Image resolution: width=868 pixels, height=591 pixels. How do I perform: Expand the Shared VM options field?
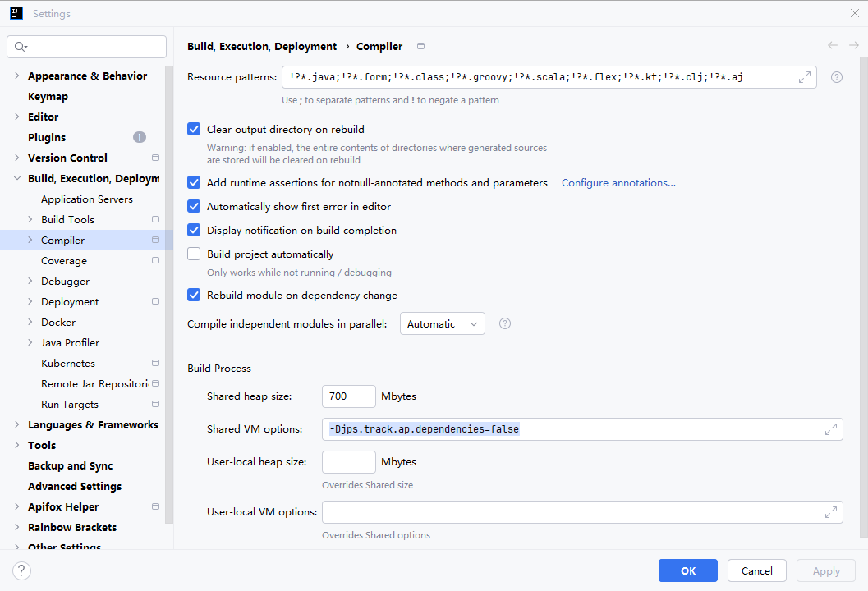831,429
